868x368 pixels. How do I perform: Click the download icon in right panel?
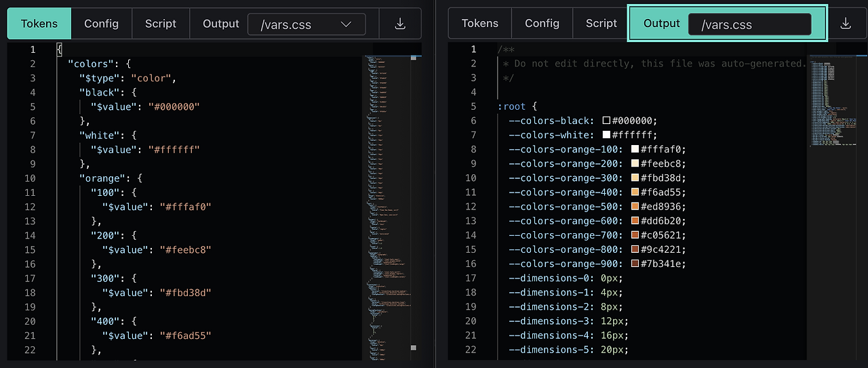coord(846,24)
